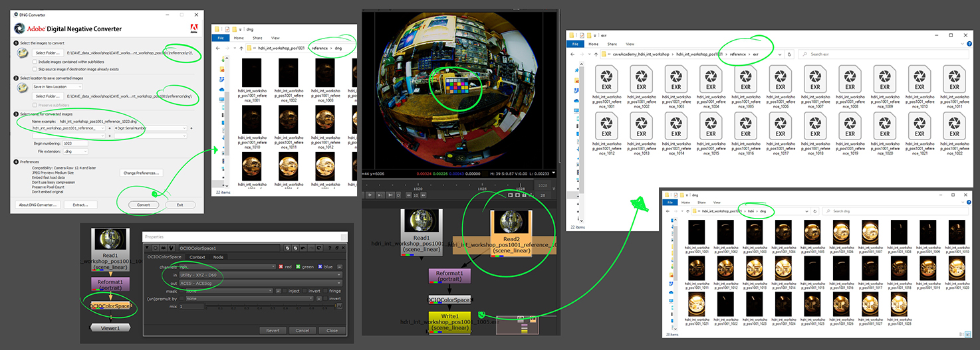Open View tab in the exr window

(630, 44)
